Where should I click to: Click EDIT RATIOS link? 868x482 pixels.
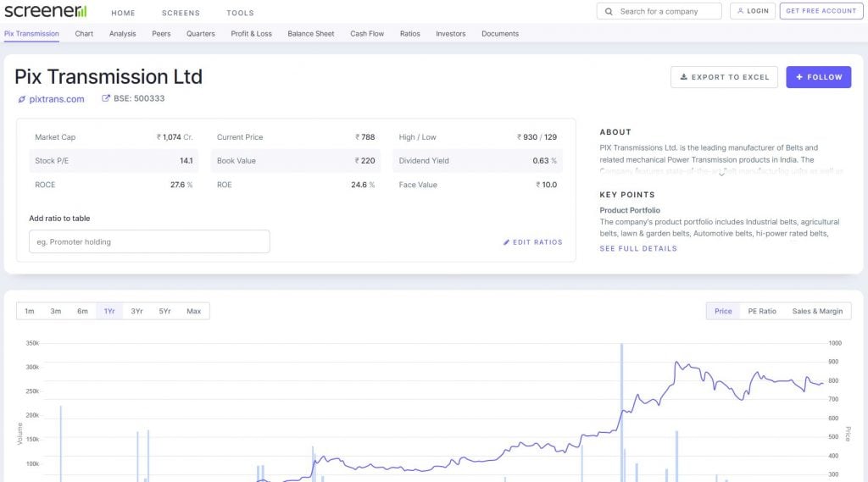532,242
